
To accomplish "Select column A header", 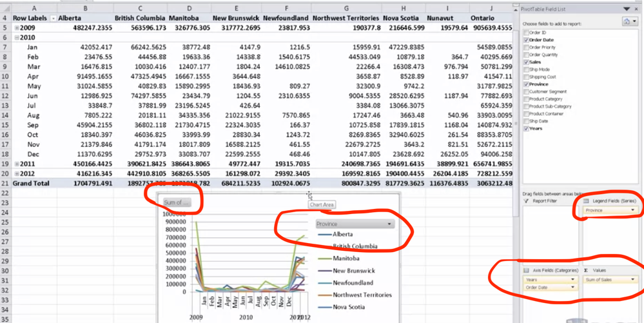I will click(34, 8).
